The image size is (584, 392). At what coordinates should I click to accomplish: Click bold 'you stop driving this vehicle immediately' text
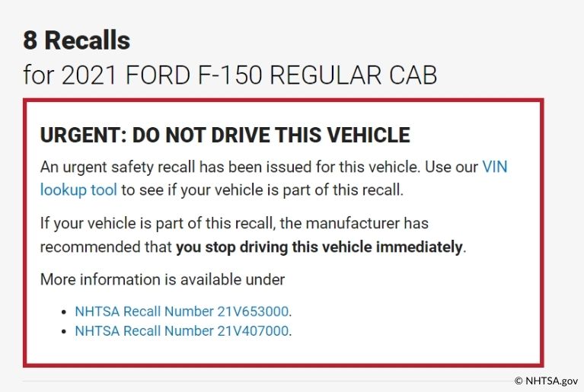[319, 247]
